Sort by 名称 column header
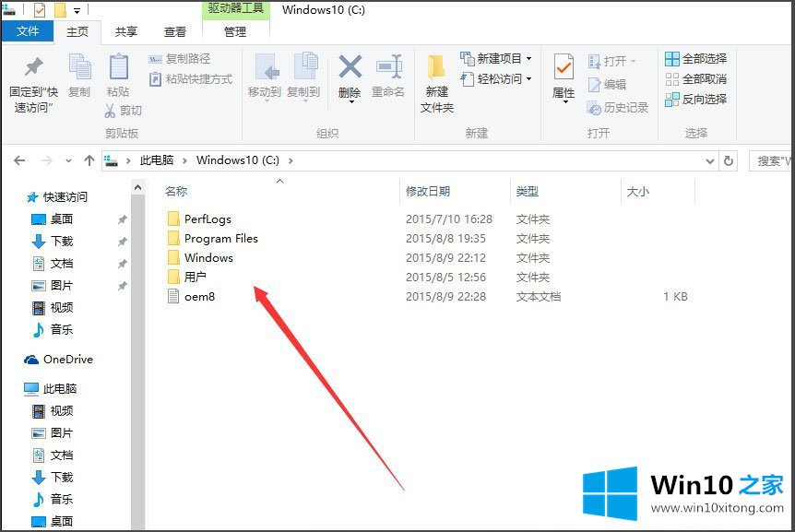The width and height of the screenshot is (795, 532). pos(176,191)
